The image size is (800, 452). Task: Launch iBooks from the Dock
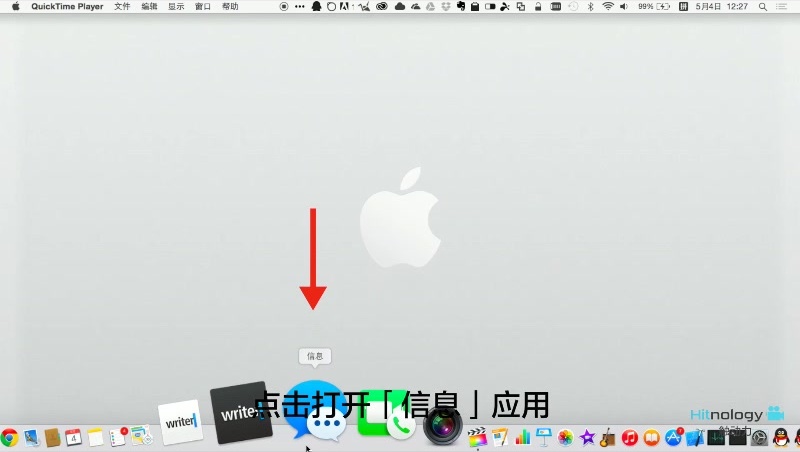(x=651, y=438)
